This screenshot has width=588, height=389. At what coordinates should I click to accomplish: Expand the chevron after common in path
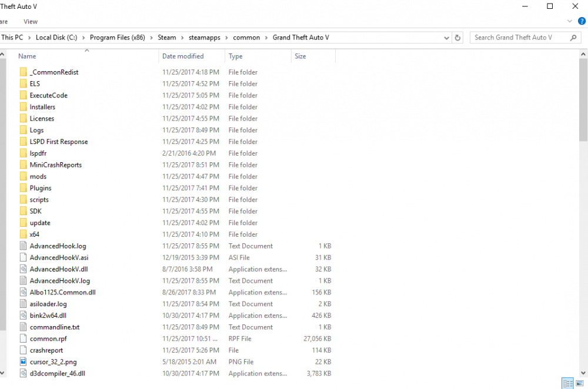(266, 38)
